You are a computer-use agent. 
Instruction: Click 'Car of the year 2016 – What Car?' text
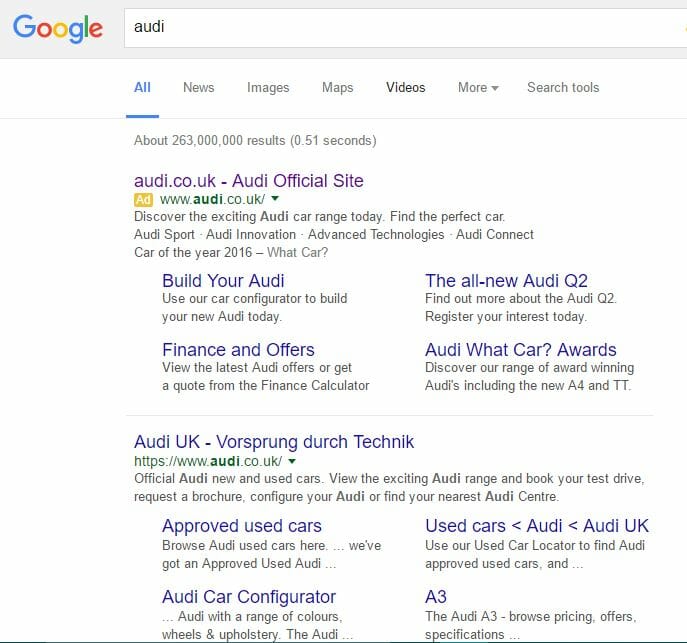tap(231, 253)
